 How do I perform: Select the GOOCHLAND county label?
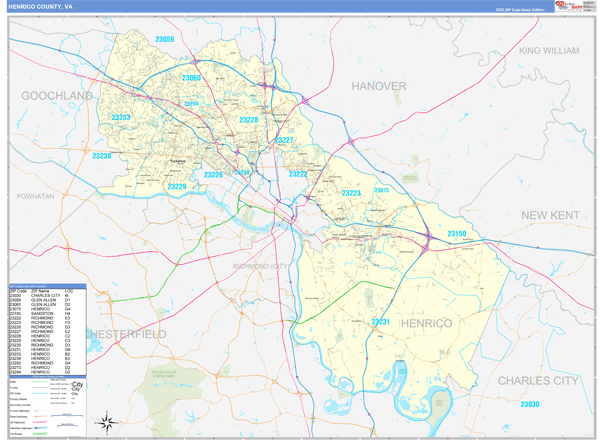tap(51, 96)
